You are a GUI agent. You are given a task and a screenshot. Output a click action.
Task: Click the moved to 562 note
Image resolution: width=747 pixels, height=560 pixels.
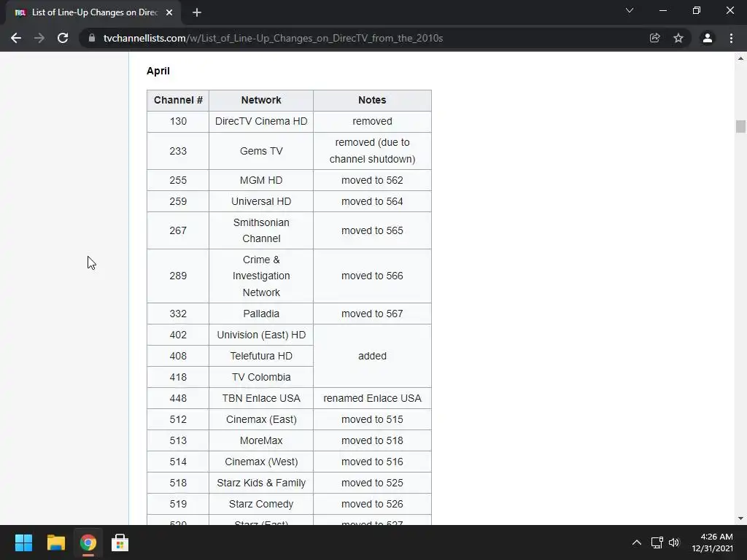(x=372, y=181)
